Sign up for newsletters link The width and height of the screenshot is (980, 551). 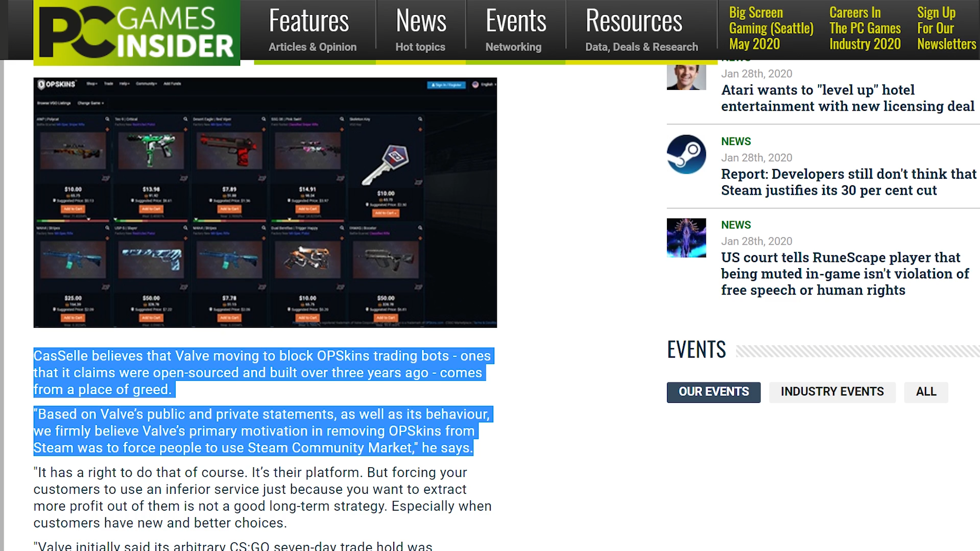point(946,29)
